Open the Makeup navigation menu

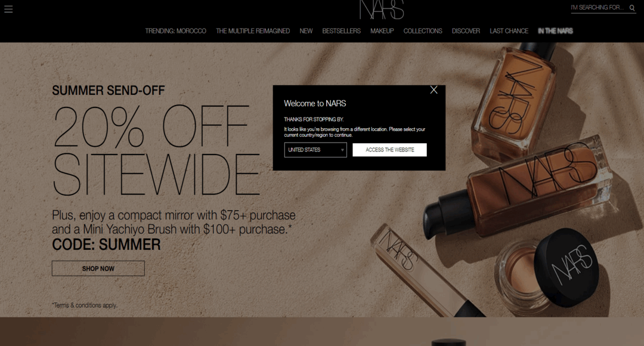pyautogui.click(x=382, y=31)
